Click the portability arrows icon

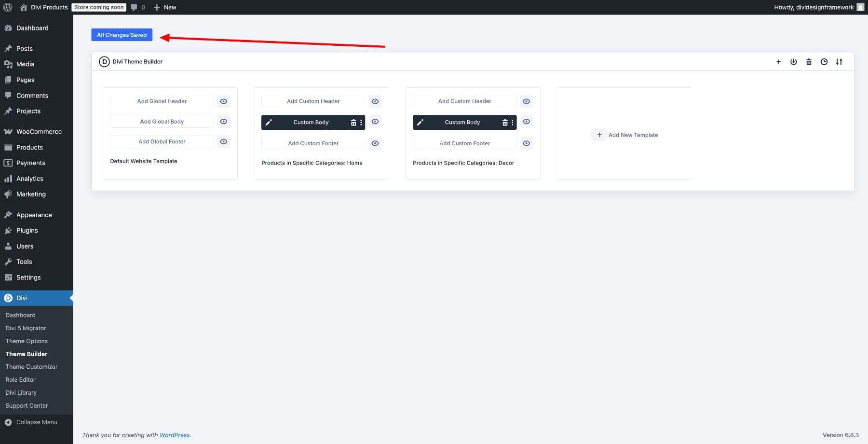coord(839,62)
